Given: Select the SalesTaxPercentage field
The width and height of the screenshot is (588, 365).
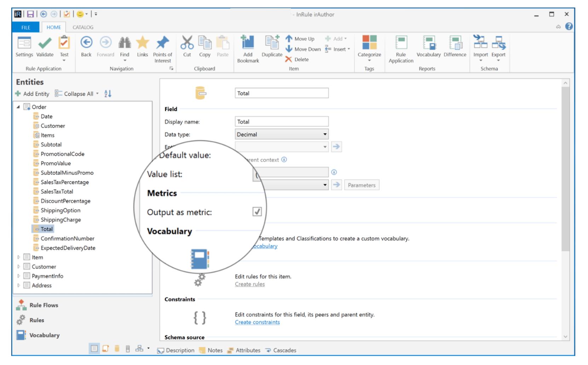Looking at the screenshot, I should pos(64,182).
